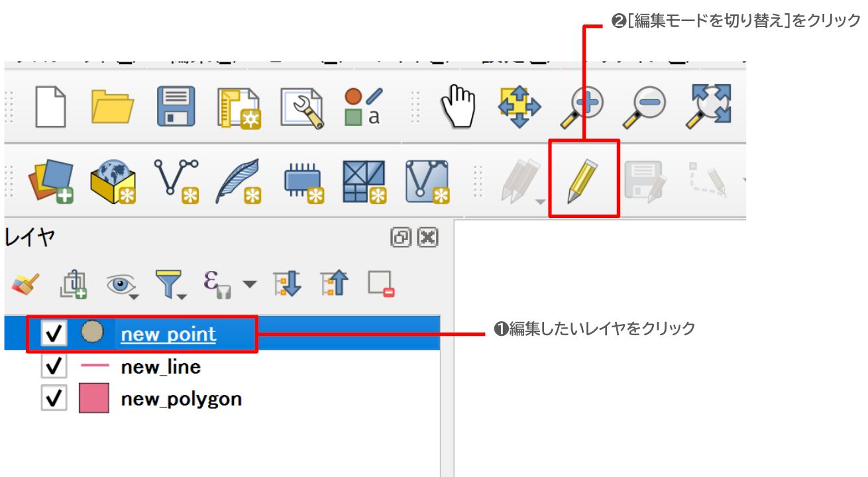Image resolution: width=868 pixels, height=477 pixels.
Task: Open the filter legend funnel dropdown
Action: pos(170,284)
